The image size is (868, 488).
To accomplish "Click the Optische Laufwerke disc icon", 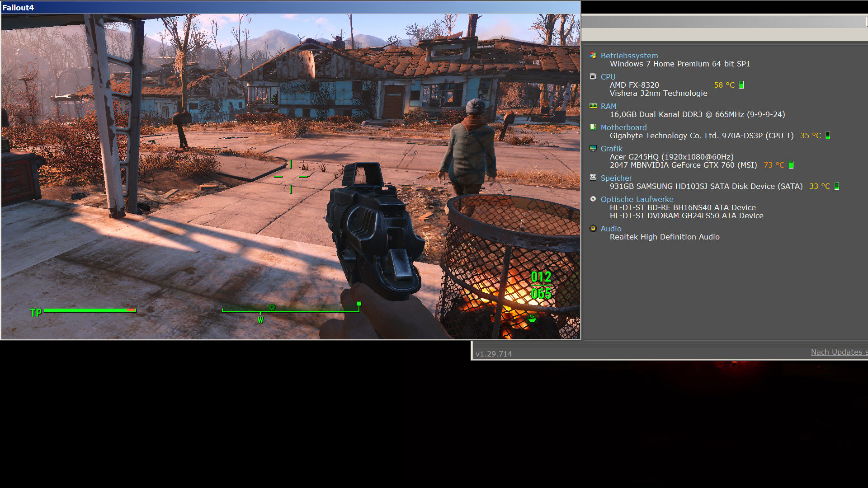I will 593,199.
